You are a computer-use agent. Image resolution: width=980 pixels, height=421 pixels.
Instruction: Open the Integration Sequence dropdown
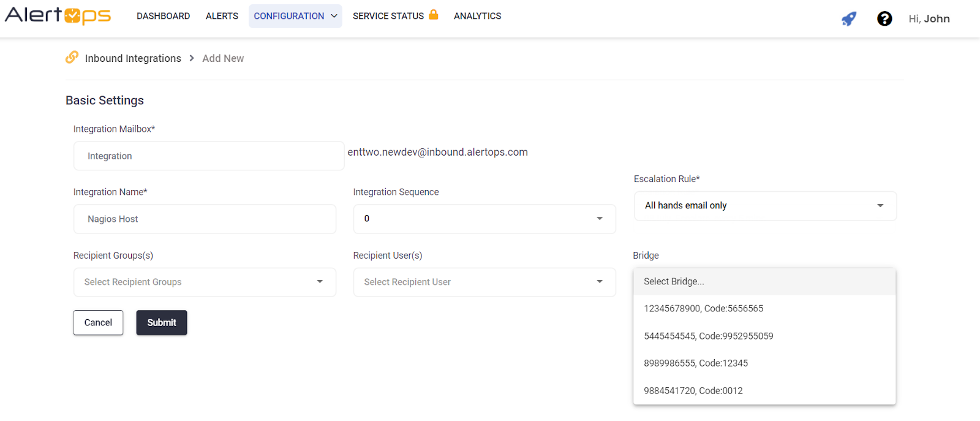(484, 219)
